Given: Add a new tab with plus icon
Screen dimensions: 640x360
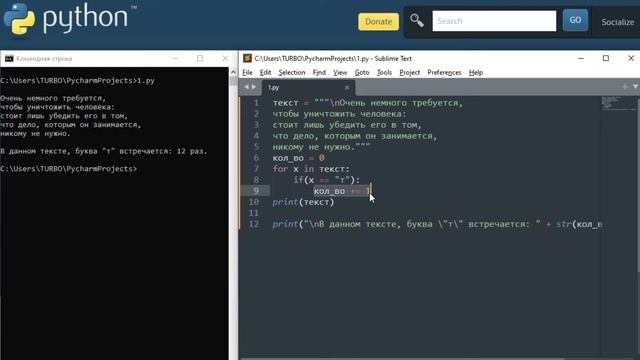Looking at the screenshot, I should [624, 87].
